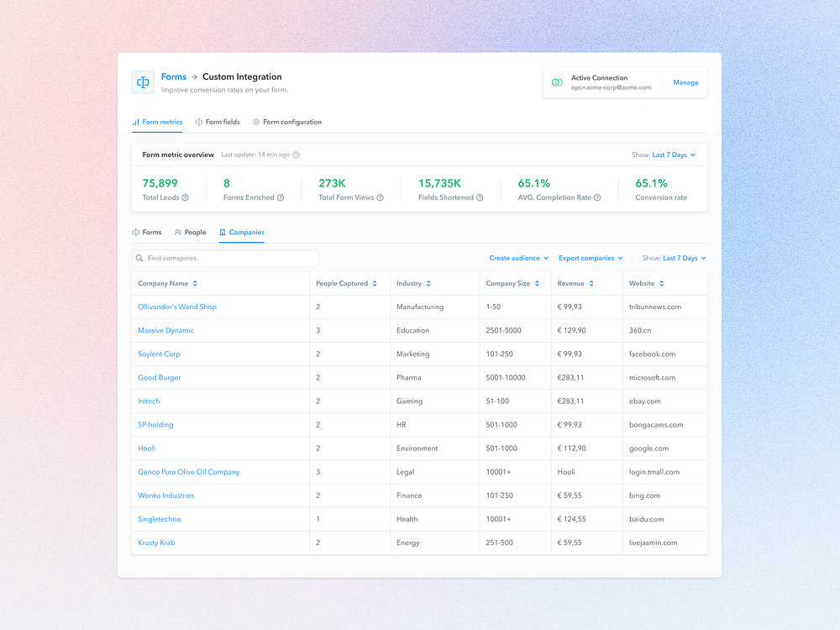Click the Manage connection link
Screen dimensions: 840x630
(x=685, y=82)
